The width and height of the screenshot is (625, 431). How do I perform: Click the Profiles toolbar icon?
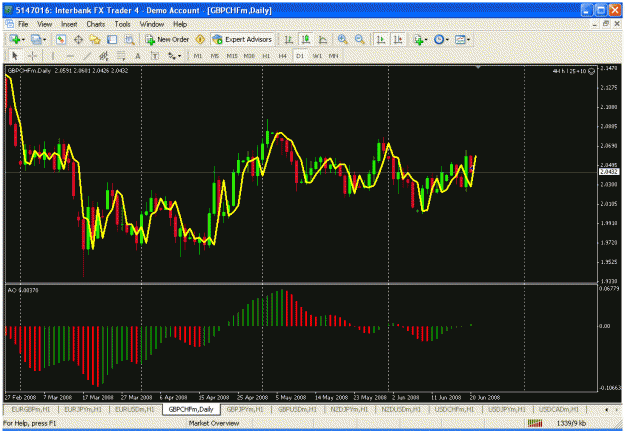(x=36, y=39)
